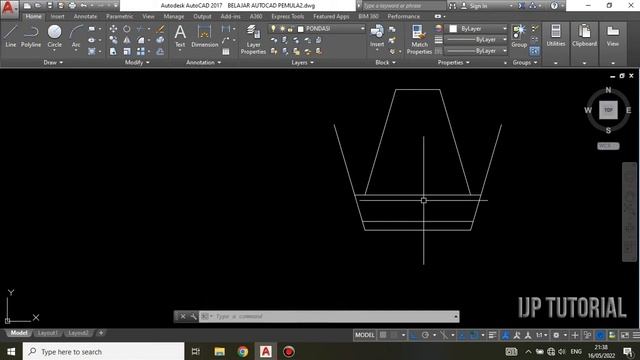Toggle MODEL space button in status bar
Image resolution: width=640 pixels, height=360 pixels.
pyautogui.click(x=364, y=335)
